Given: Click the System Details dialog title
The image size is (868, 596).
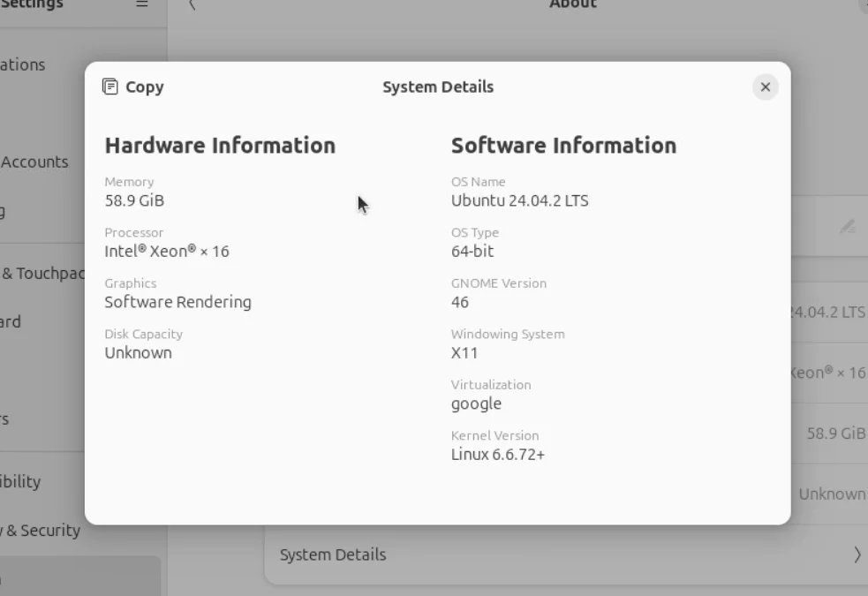Looking at the screenshot, I should point(438,87).
